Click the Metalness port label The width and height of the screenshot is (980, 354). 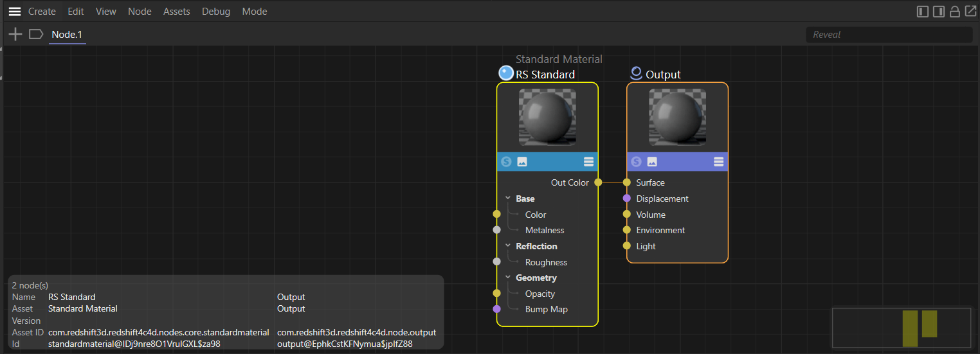point(545,230)
